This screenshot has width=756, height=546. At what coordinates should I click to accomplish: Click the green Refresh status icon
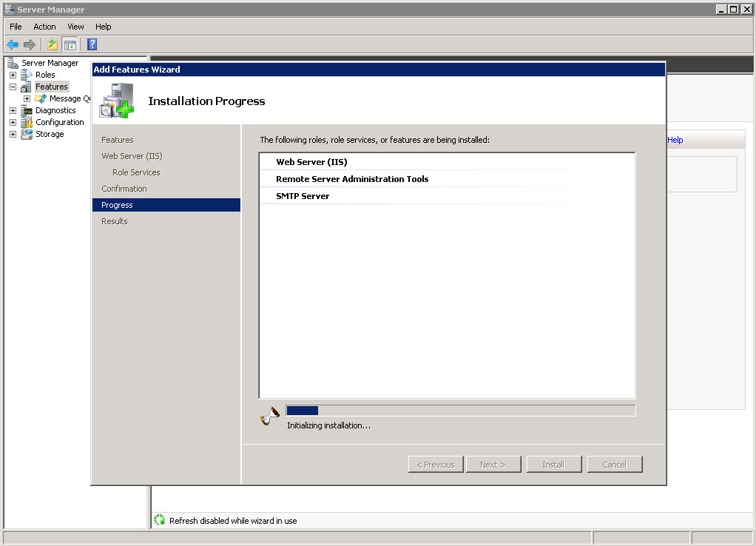159,520
